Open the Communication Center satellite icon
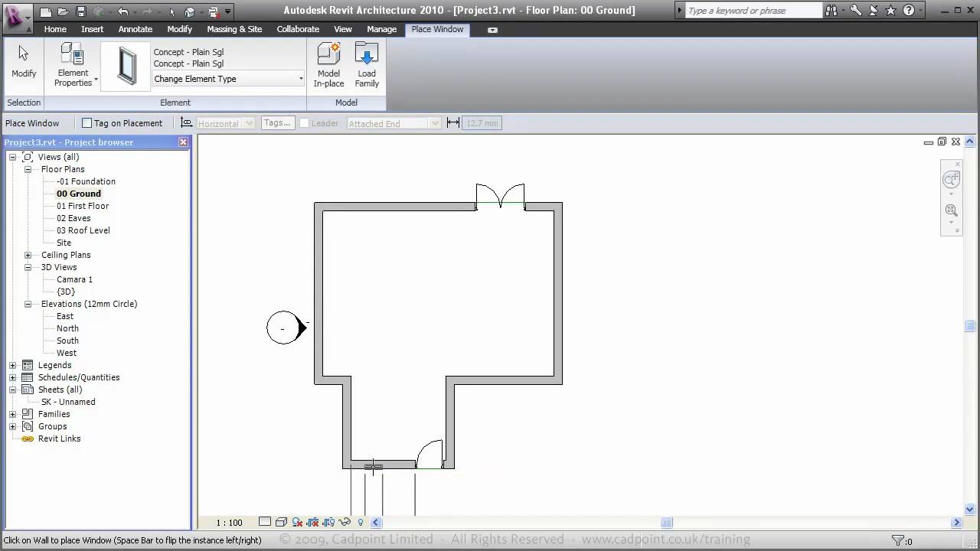This screenshot has width=980, height=551. coord(873,11)
